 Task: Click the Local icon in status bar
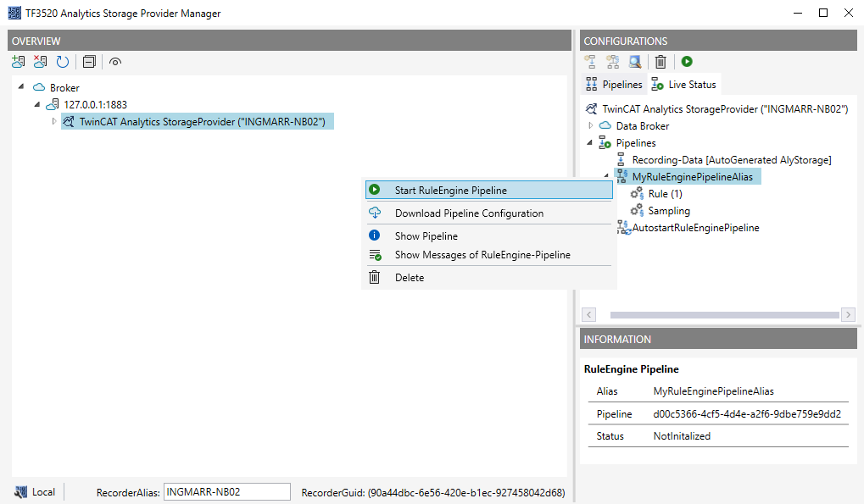[x=21, y=492]
